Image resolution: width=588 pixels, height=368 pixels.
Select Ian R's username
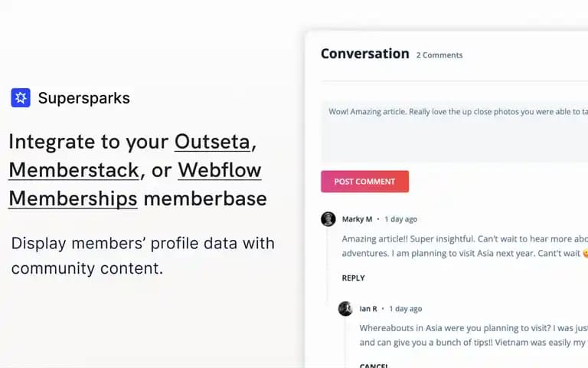pyautogui.click(x=368, y=309)
